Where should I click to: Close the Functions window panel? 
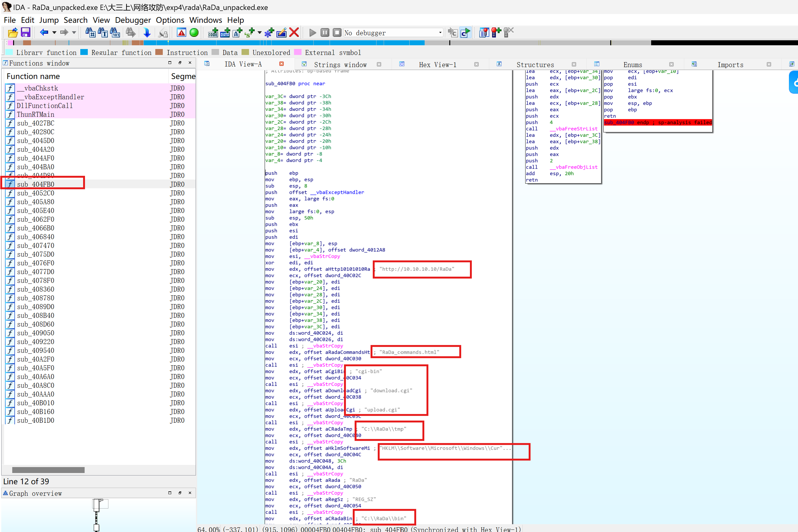(190, 63)
